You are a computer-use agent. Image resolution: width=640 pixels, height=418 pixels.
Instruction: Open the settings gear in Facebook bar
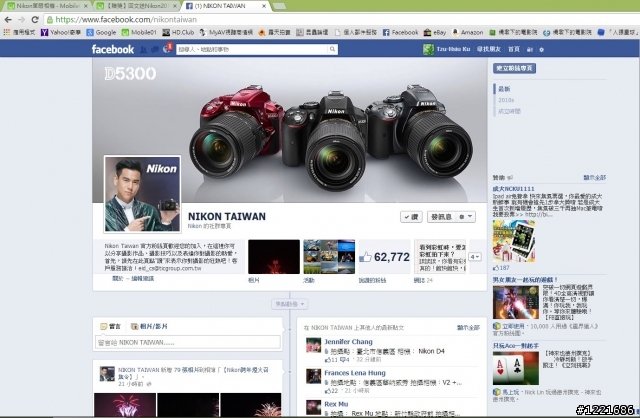542,49
